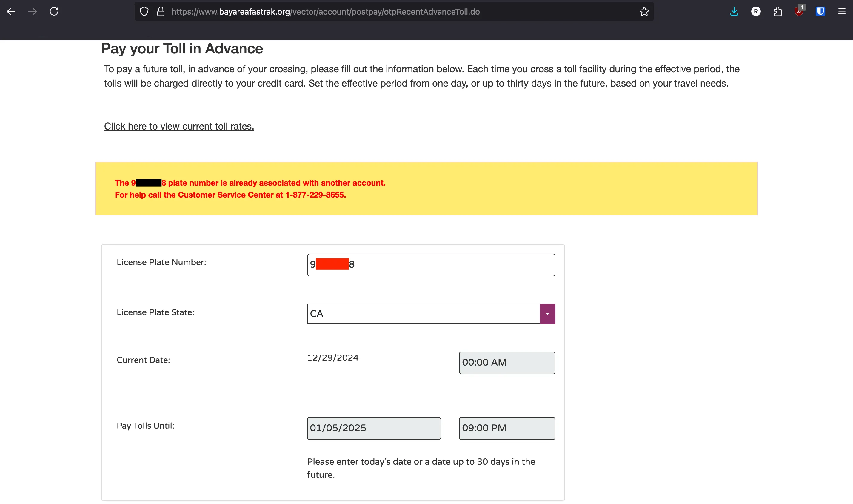
Task: Reload the current page
Action: point(54,12)
